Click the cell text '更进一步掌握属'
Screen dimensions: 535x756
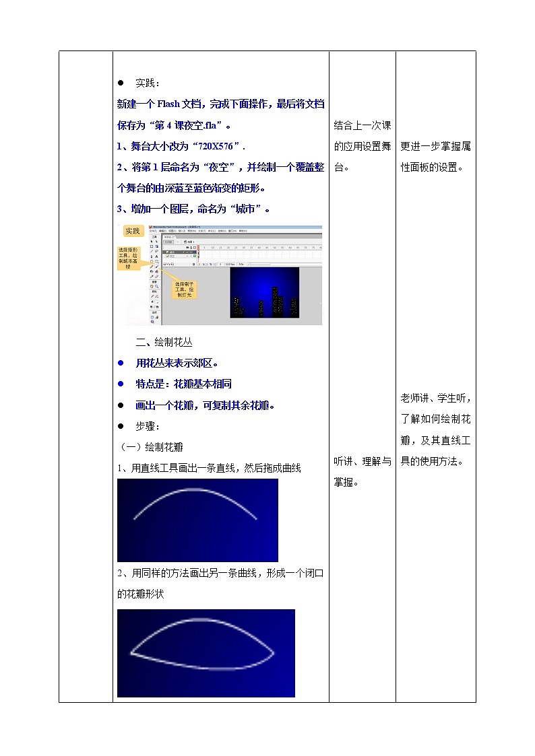click(x=436, y=146)
